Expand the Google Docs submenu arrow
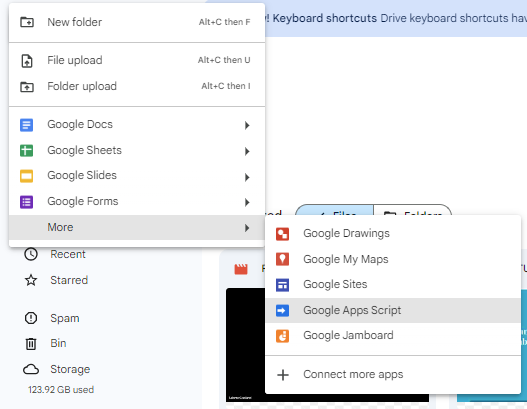527x409 pixels. click(x=247, y=125)
